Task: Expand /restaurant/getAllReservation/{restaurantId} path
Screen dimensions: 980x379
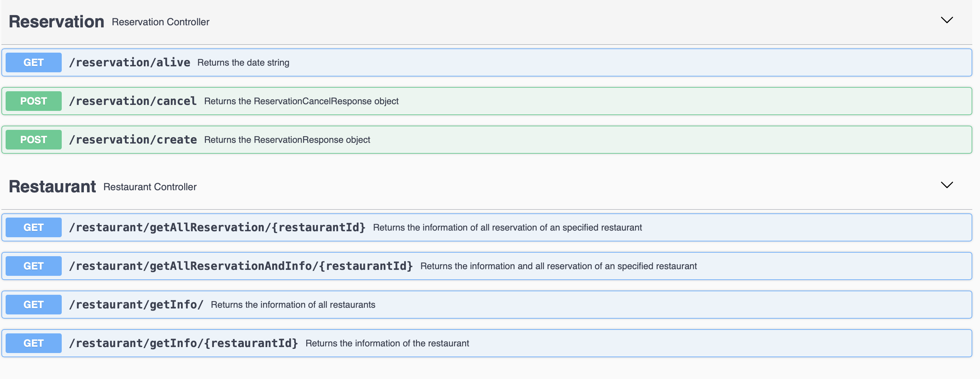Action: 217,227
